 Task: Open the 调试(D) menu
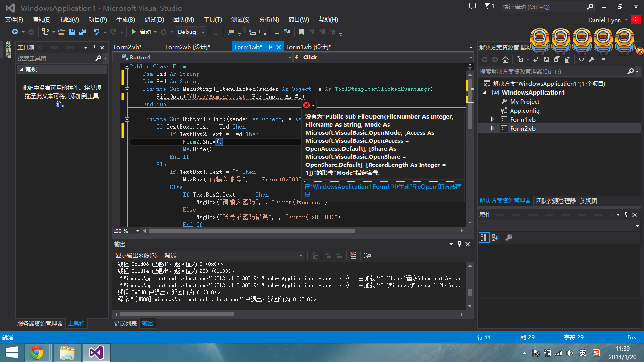[x=154, y=19]
